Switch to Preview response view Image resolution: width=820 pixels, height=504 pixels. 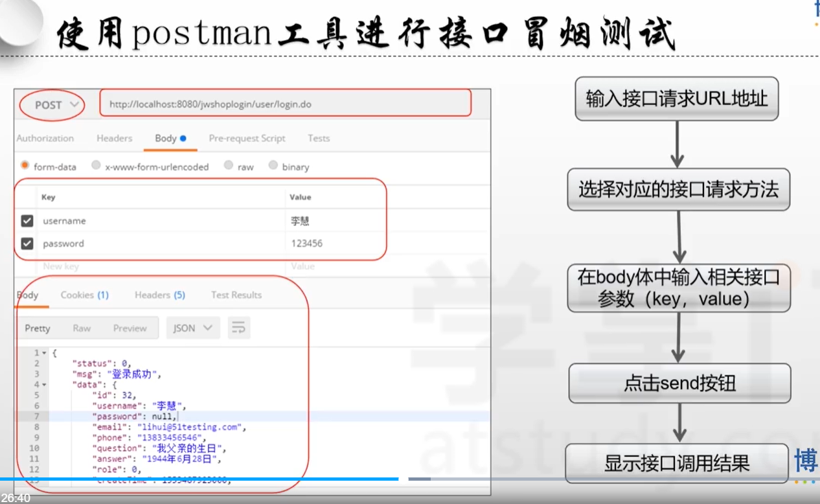130,328
